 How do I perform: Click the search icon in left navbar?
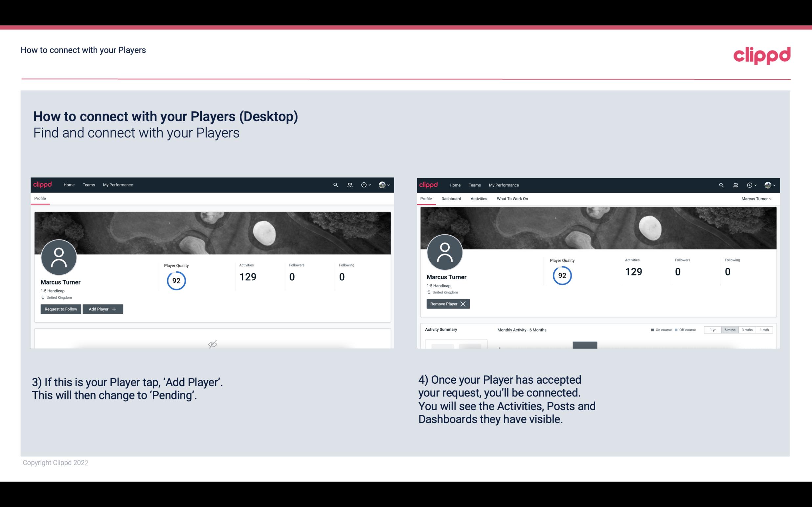(335, 184)
